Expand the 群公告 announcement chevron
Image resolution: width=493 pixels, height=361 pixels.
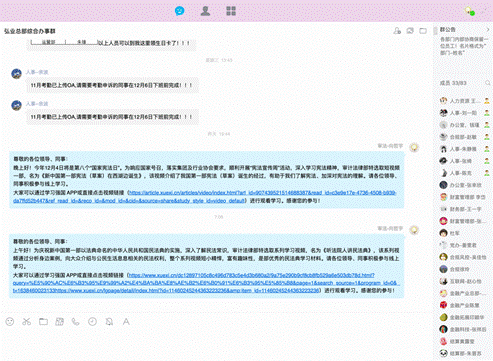coord(488,30)
